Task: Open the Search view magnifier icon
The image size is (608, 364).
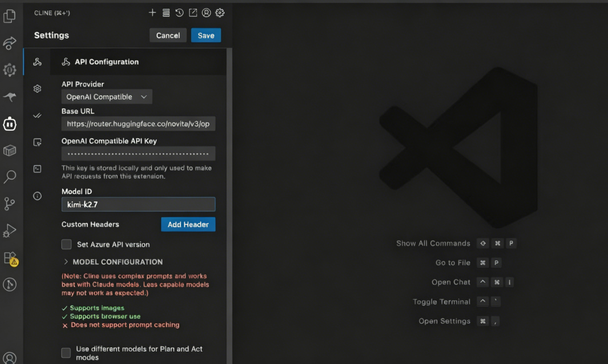Action: click(10, 177)
